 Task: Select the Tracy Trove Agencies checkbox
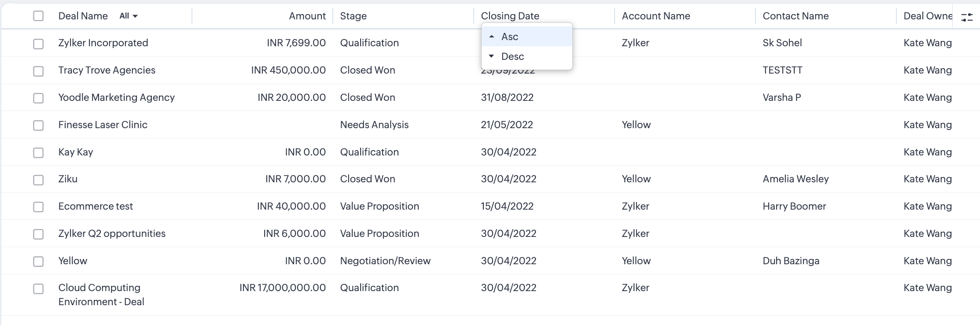pos(38,71)
